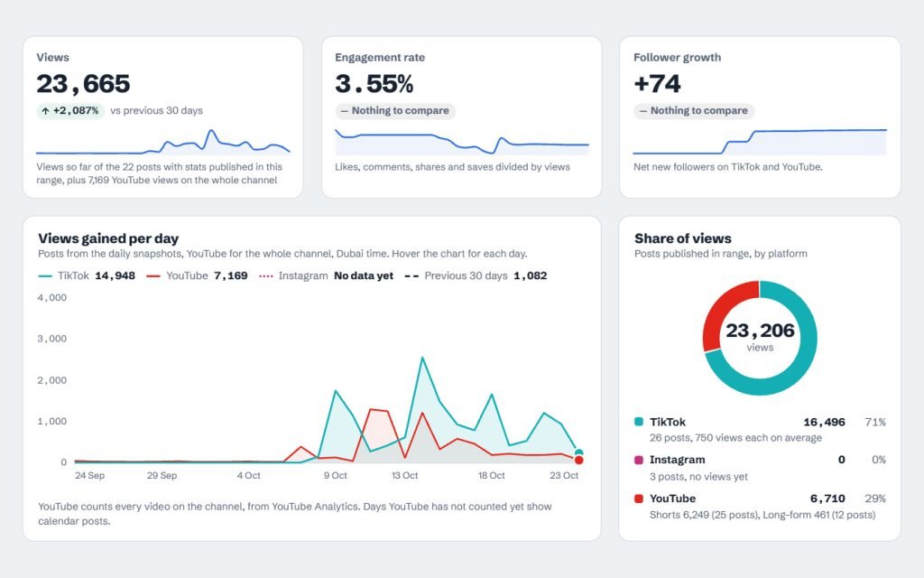Click the 23 Oct x-axis label
Image resolution: width=924 pixels, height=578 pixels.
pyautogui.click(x=564, y=475)
